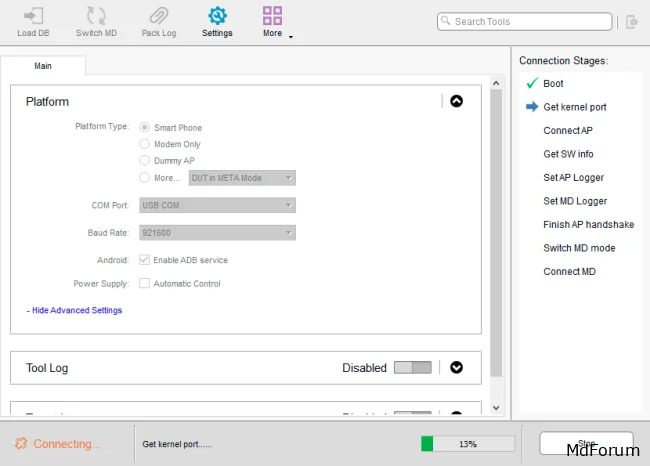The image size is (650, 466).
Task: Open the COM Port dropdown
Action: pos(217,205)
